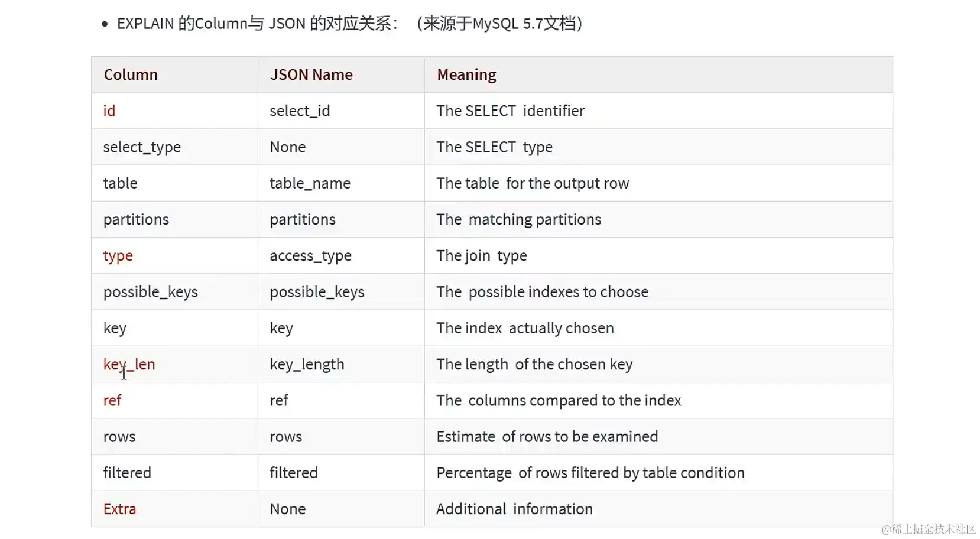
Task: Click the 'Column' table header
Action: pyautogui.click(x=131, y=75)
